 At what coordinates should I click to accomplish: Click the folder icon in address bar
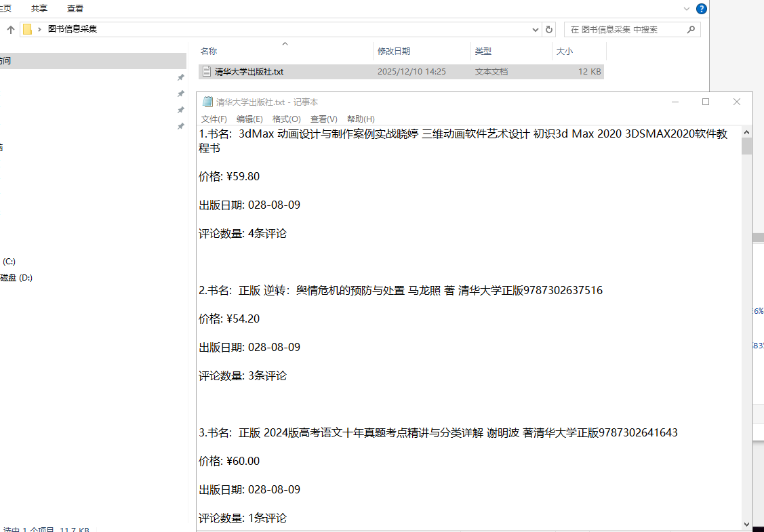click(x=27, y=29)
